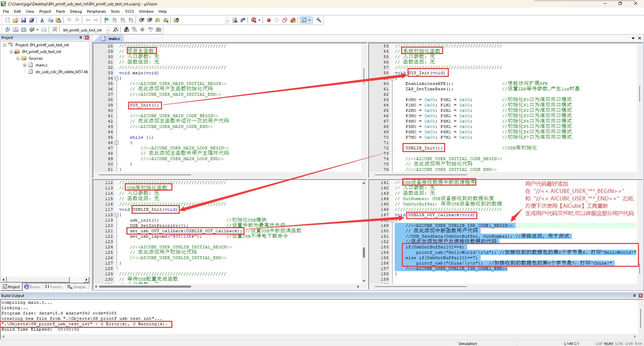The image size is (644, 346).
Task: Select stc_usb_cdc_8h_xdata_bl51.lib in project tree
Action: (x=61, y=72)
